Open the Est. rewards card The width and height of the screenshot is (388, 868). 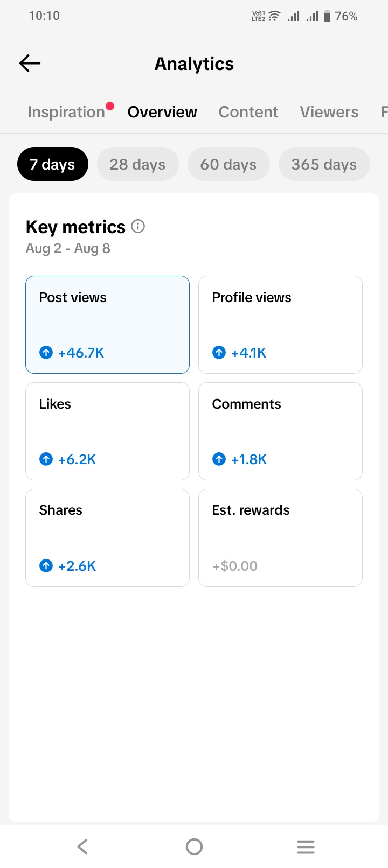click(280, 538)
